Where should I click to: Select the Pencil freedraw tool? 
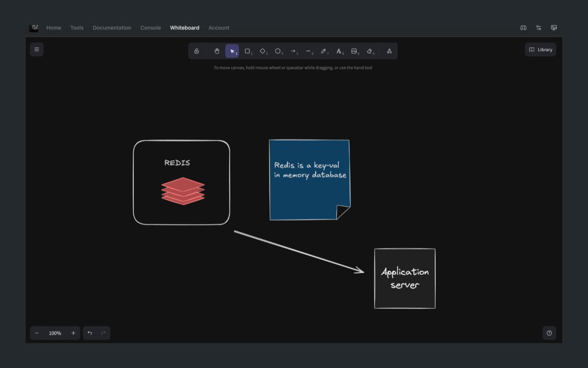click(x=323, y=51)
